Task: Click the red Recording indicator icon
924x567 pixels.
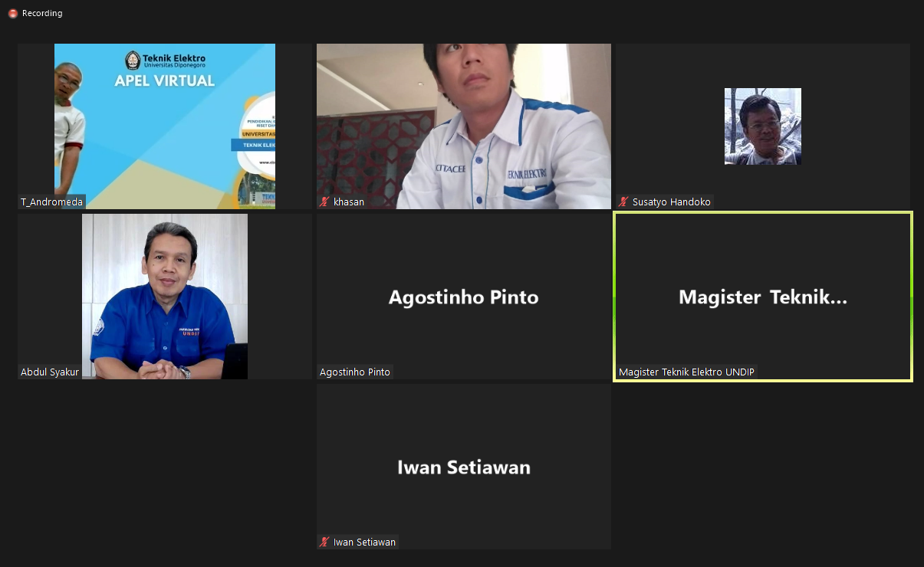Action: point(13,14)
